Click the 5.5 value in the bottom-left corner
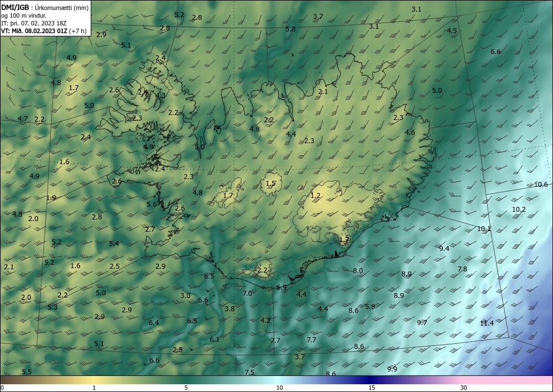The height and width of the screenshot is (392, 553). (27, 372)
